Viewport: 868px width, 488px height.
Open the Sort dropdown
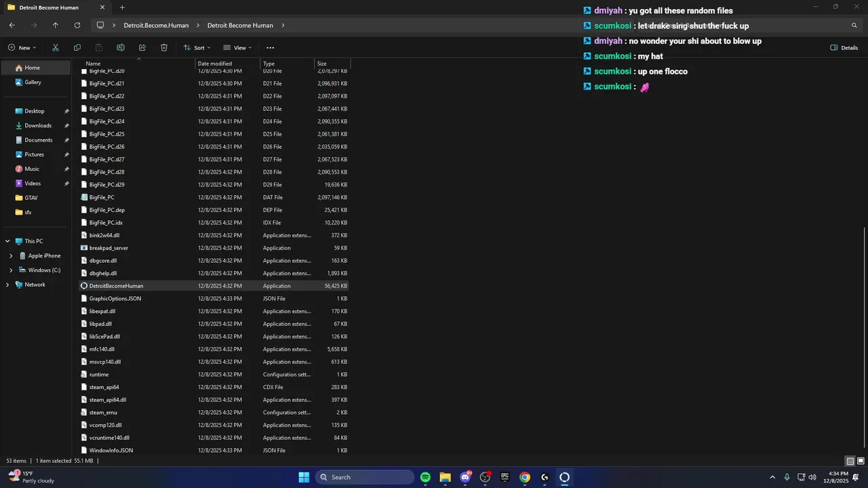coord(197,47)
